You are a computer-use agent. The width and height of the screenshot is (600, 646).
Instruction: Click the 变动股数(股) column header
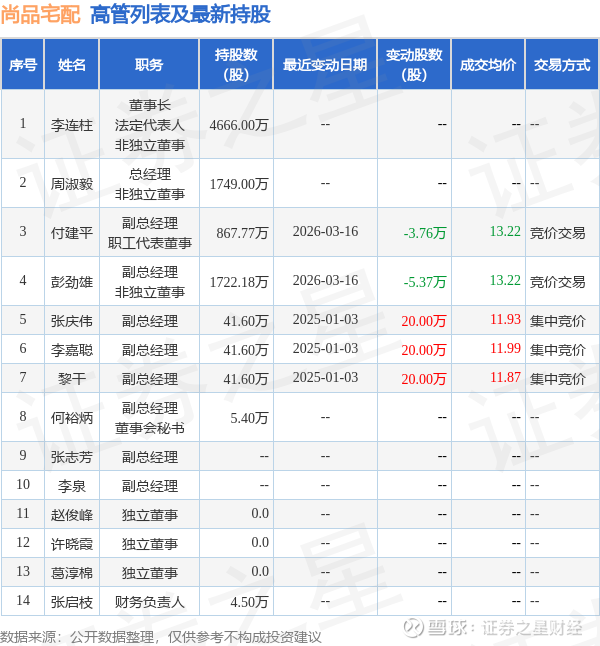point(414,65)
